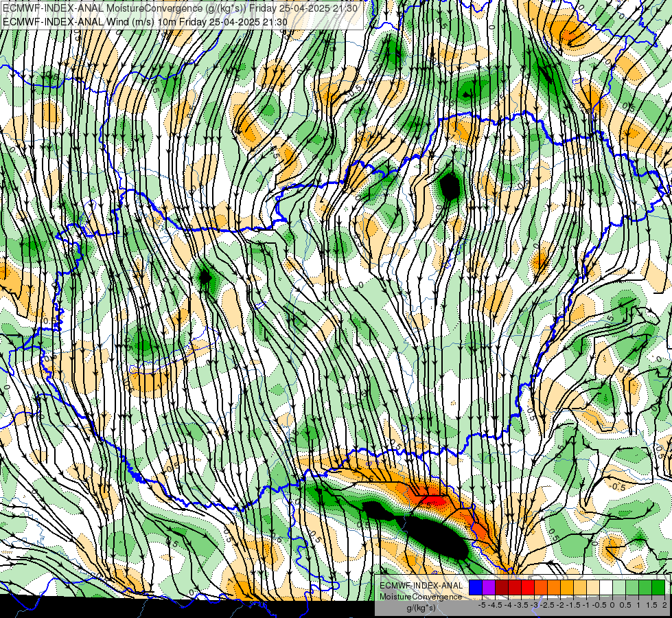Image resolution: width=672 pixels, height=618 pixels.
Task: Pick the white legend swatch between -0.5 and 0
Action: pos(606,588)
